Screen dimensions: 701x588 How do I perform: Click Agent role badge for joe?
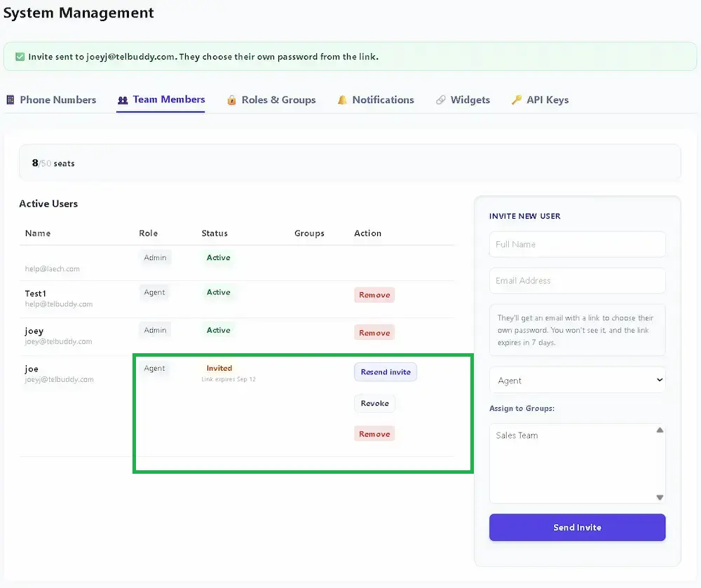155,368
